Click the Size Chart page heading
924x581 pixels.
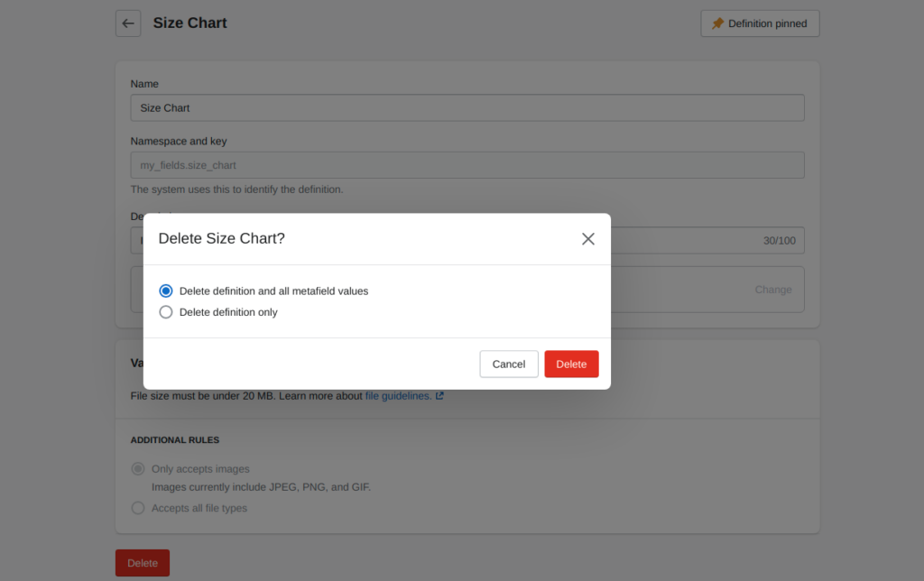189,23
